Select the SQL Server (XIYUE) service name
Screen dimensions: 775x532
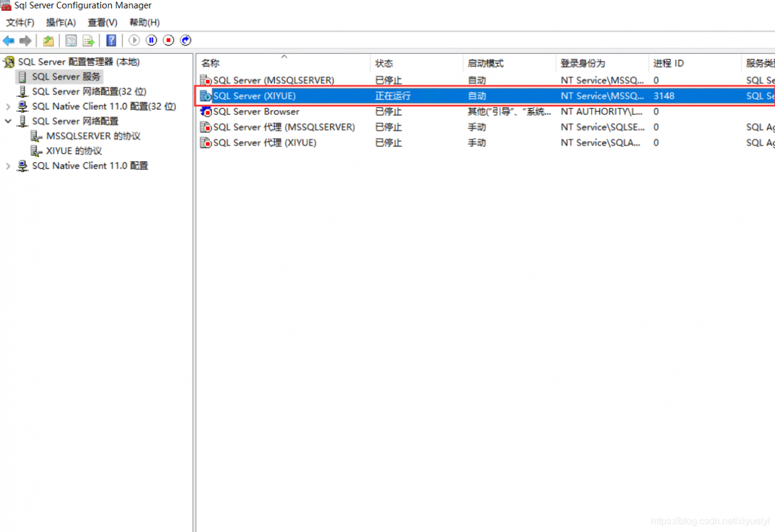coord(254,96)
